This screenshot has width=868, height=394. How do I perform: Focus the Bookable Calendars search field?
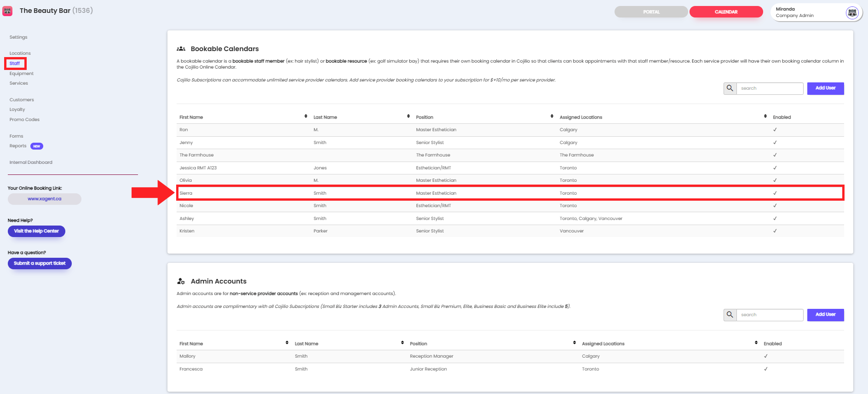coord(770,88)
